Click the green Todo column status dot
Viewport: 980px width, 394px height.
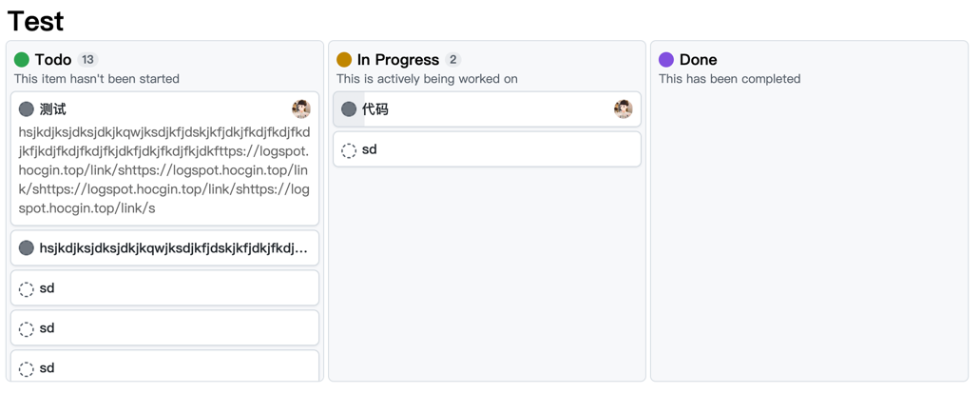pos(22,59)
